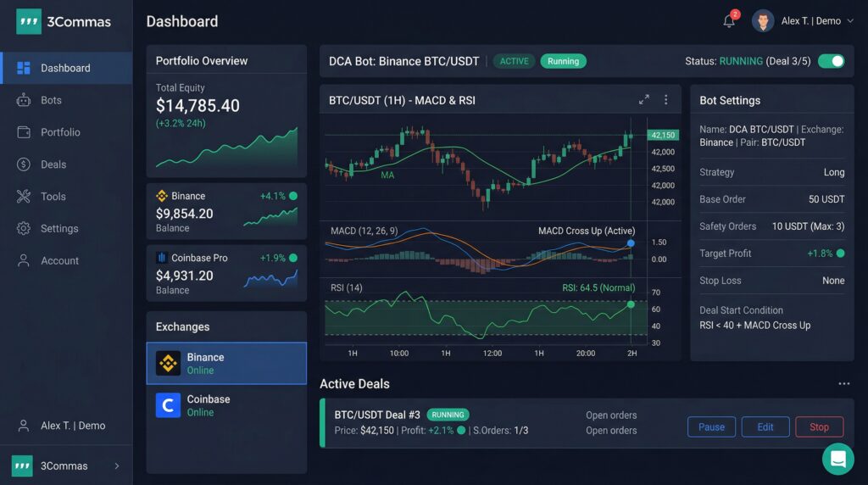Click the bottom Alex T. | Demo profile

tap(66, 426)
